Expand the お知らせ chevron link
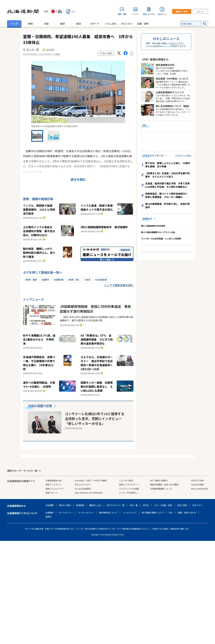This screenshot has width=215, height=644. [149, 219]
